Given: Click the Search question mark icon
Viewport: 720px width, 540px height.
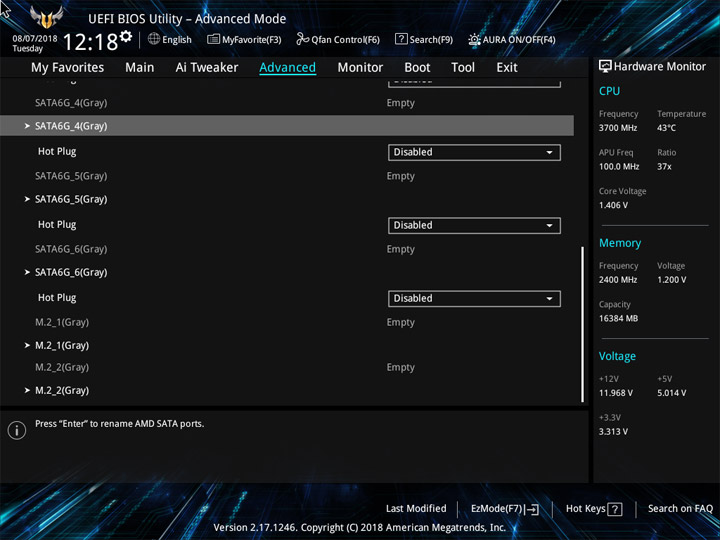Looking at the screenshot, I should coord(401,39).
